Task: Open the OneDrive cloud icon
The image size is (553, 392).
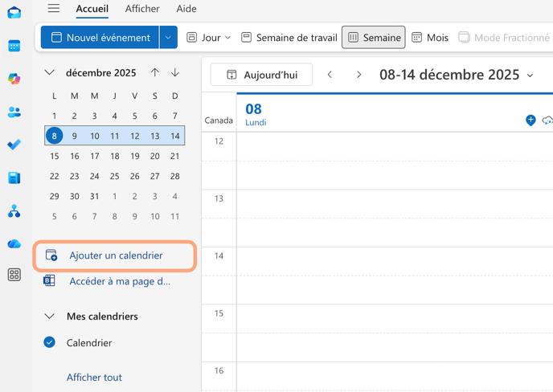Action: [14, 243]
